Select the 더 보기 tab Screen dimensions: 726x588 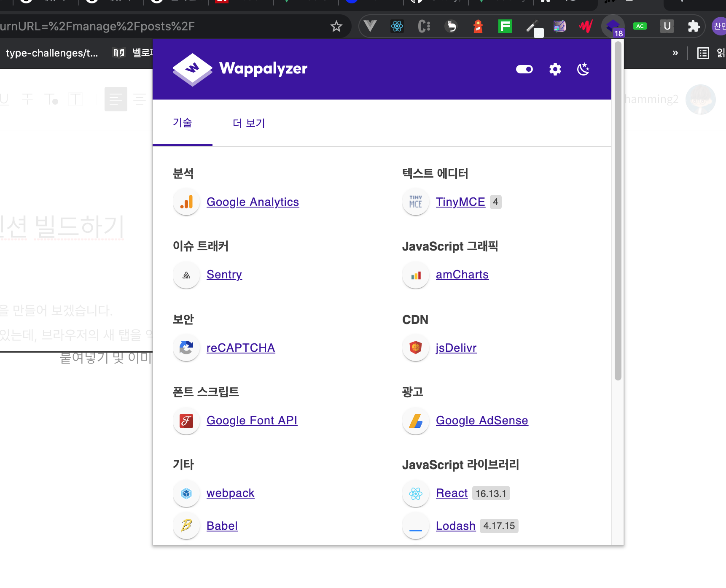pyautogui.click(x=249, y=123)
